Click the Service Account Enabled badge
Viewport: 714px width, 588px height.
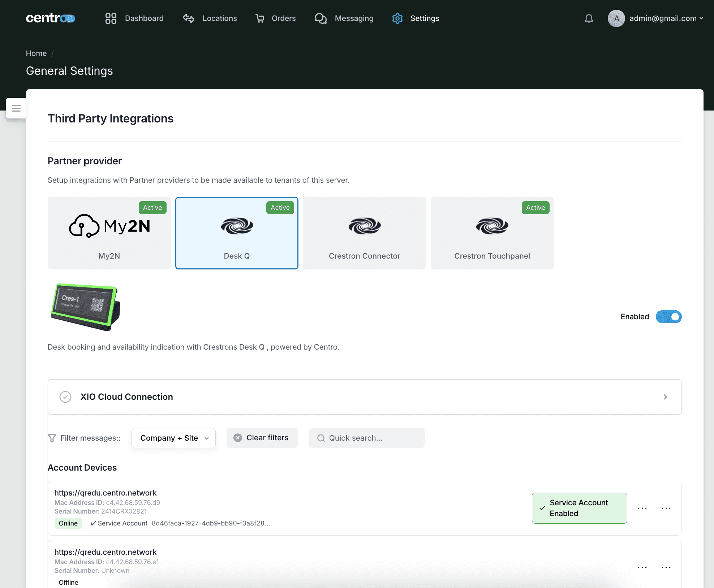click(579, 508)
